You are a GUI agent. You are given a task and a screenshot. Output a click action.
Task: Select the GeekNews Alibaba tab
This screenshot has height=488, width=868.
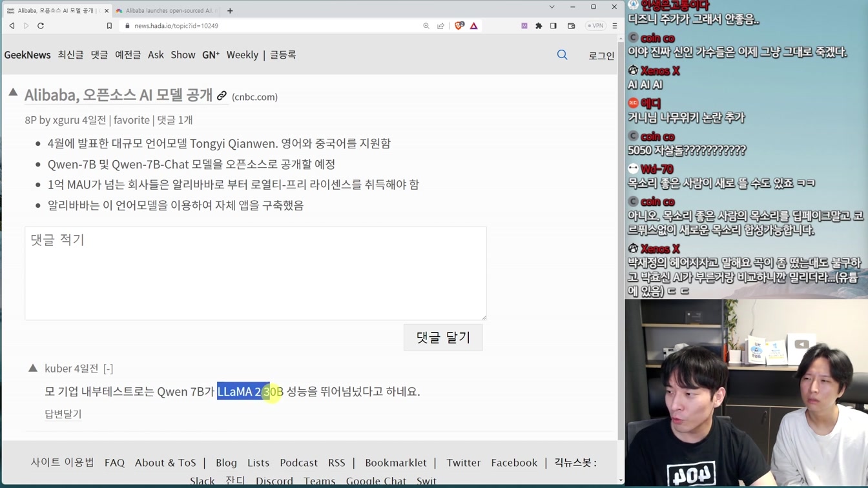[57, 10]
